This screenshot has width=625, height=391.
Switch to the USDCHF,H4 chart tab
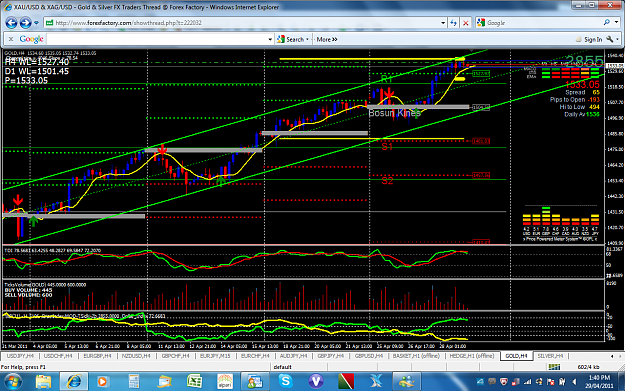coord(58,356)
